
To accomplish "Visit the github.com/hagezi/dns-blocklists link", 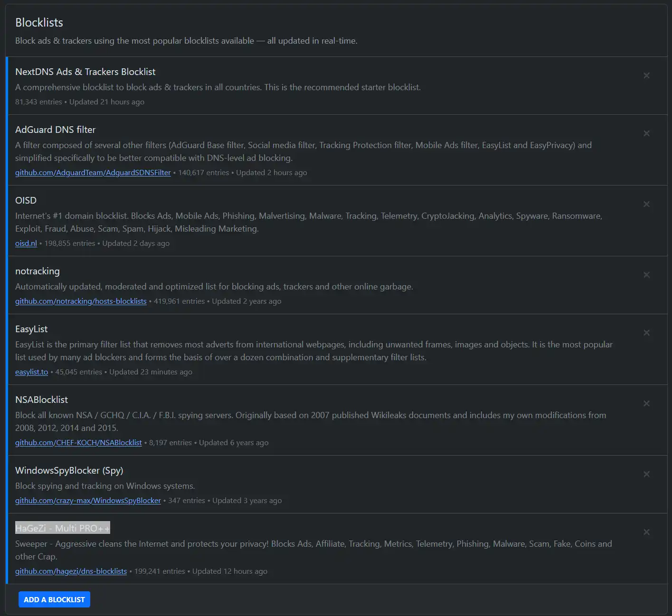I will [x=71, y=571].
